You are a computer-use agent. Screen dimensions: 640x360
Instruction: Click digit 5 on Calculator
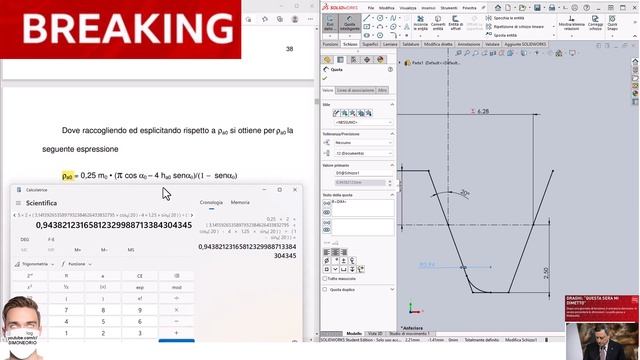(103, 322)
